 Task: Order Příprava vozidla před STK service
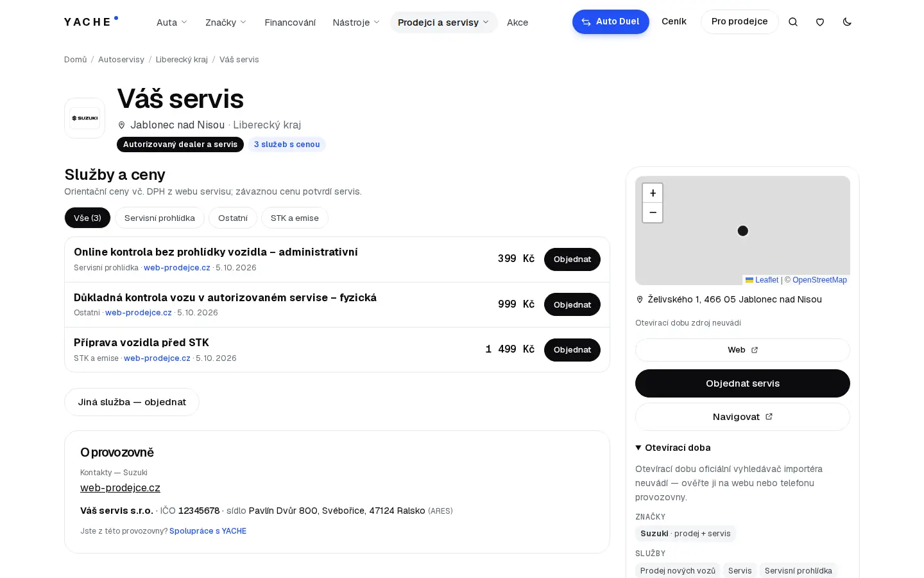click(x=572, y=350)
